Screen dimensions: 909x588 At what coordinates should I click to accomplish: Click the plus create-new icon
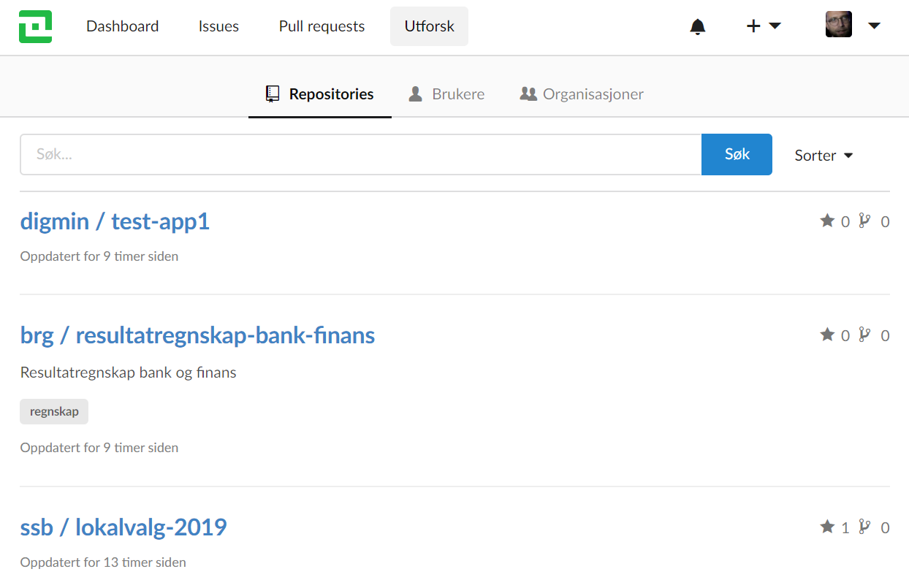(753, 26)
